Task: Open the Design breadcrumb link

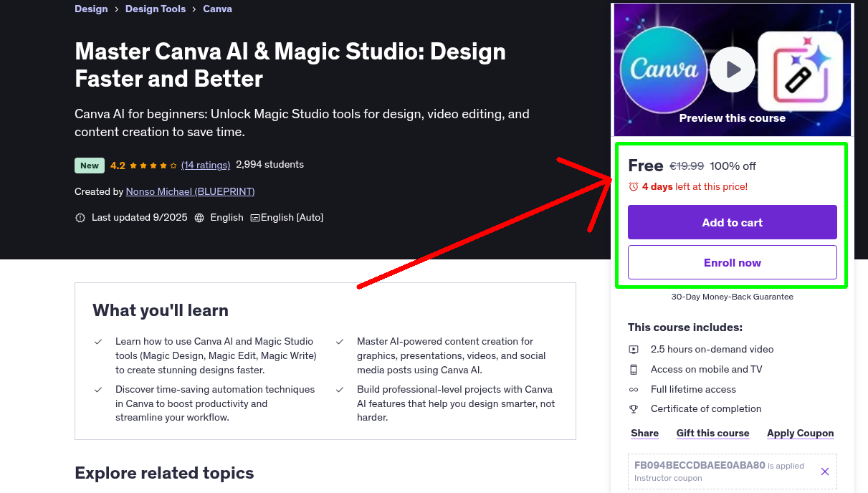Action: coord(91,9)
